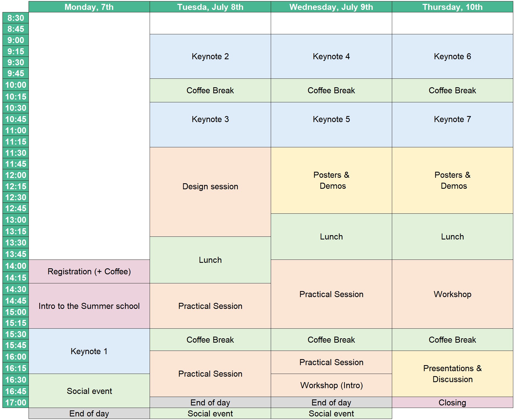Click Tuesday's Social event cell
The height and width of the screenshot is (420, 516).
210,413
